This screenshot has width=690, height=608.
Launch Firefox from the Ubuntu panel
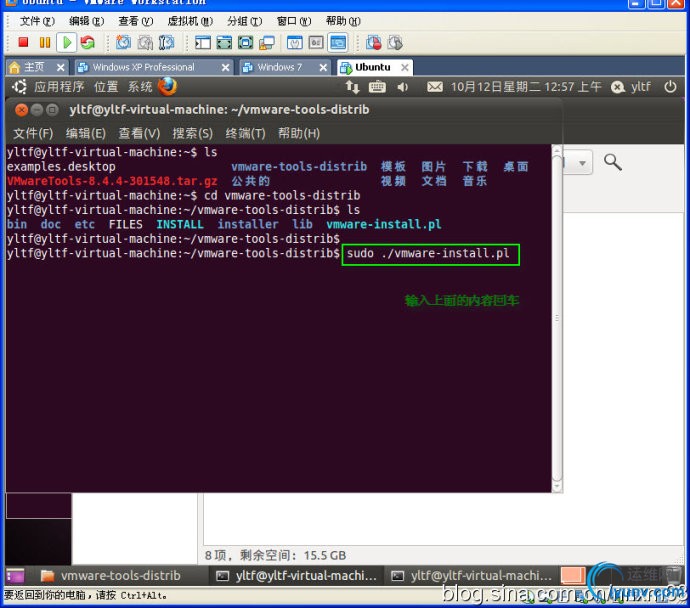[x=167, y=87]
